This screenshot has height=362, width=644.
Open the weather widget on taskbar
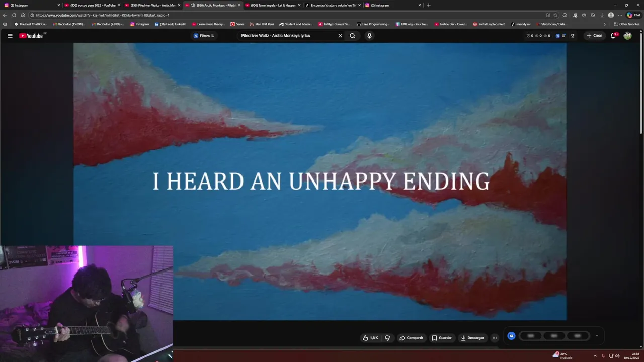tap(562, 355)
